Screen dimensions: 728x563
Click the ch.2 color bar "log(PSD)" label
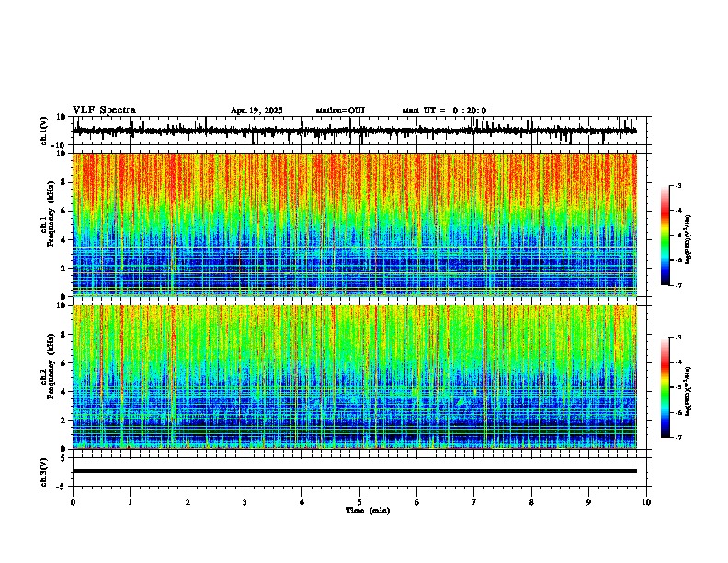pyautogui.click(x=688, y=391)
